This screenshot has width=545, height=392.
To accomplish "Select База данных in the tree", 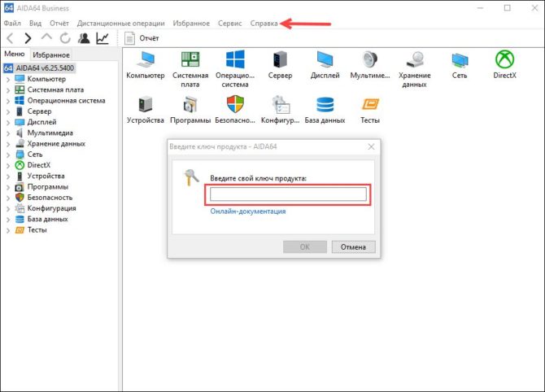I will click(x=48, y=219).
